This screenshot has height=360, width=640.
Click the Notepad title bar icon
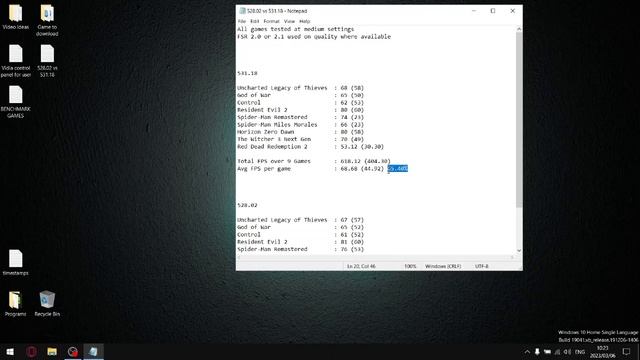pos(242,11)
